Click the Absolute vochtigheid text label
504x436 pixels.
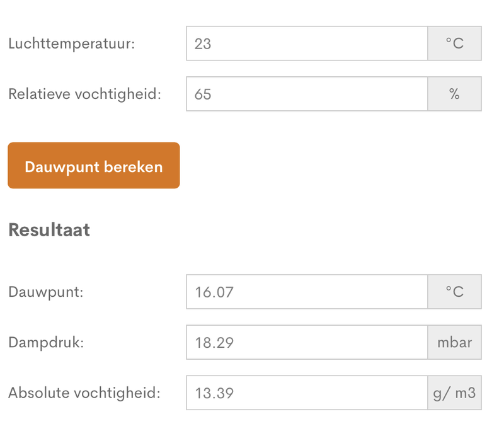pos(84,393)
